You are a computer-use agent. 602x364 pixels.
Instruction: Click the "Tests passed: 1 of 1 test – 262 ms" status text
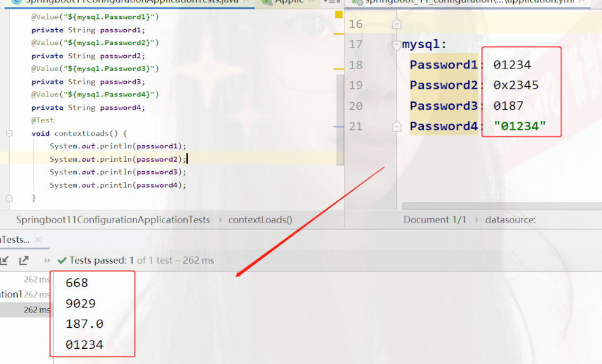click(x=141, y=261)
